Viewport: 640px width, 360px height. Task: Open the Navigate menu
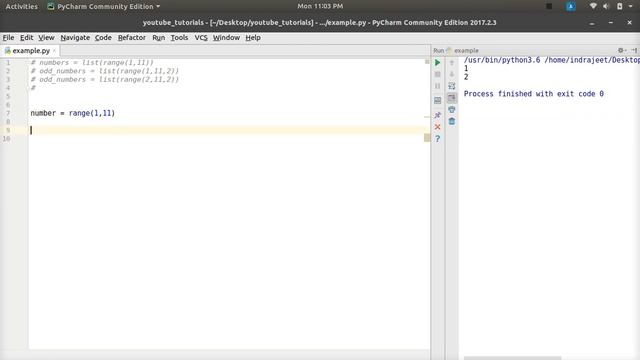[x=75, y=38]
